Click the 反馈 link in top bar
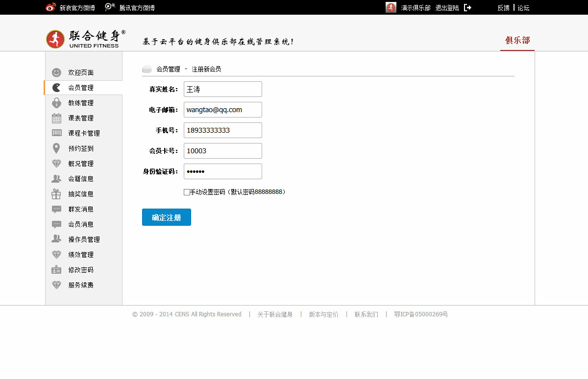The height and width of the screenshot is (379, 588). [503, 8]
